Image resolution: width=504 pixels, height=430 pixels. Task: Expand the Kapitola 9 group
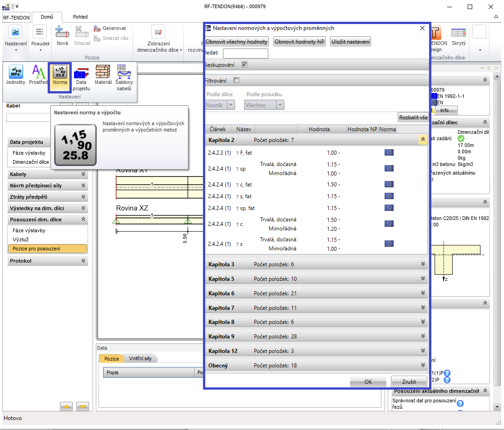[x=423, y=336]
